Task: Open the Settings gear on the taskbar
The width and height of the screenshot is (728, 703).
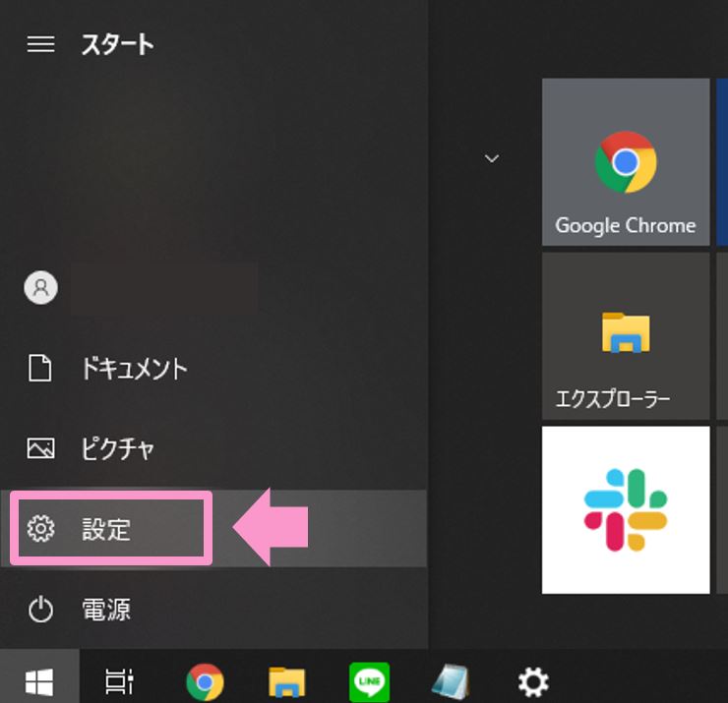Action: [533, 681]
